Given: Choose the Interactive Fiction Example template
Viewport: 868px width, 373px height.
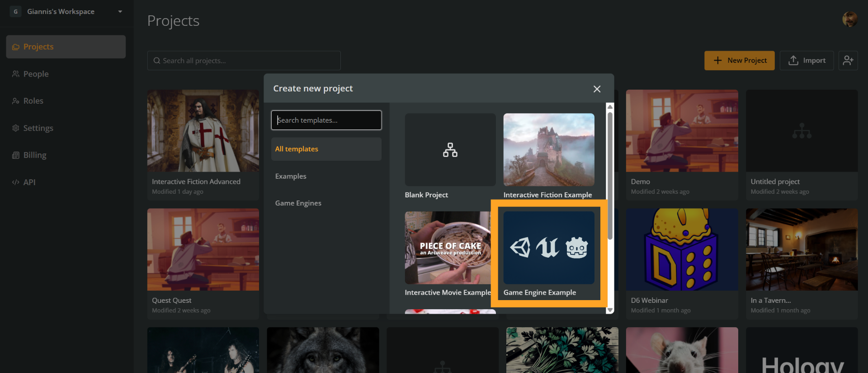Looking at the screenshot, I should (549, 150).
